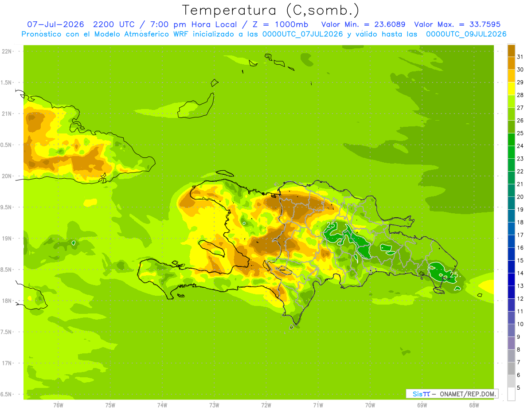Image resolution: width=532 pixels, height=411 pixels.
Task: Select the green segment between 24 and 25
Action: tap(511, 139)
